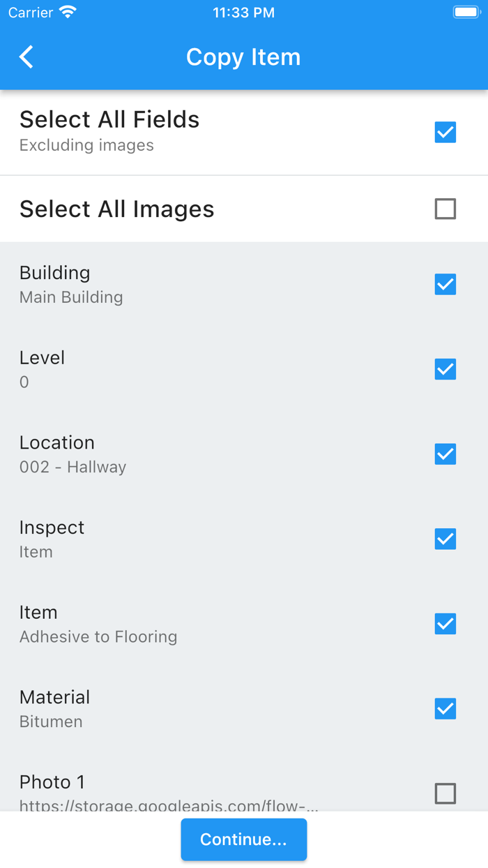488x868 pixels.
Task: Toggle off the Inspect checkbox
Action: point(445,539)
